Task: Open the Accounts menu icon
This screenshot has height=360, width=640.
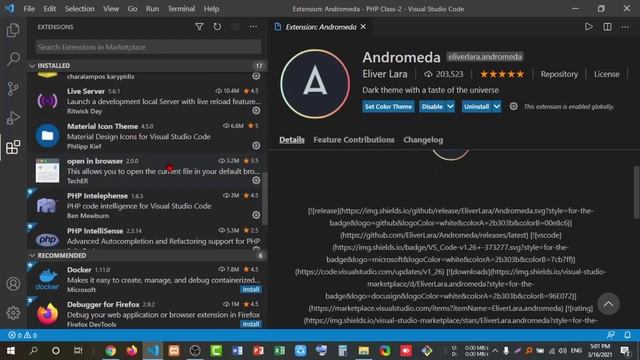Action: click(13, 284)
